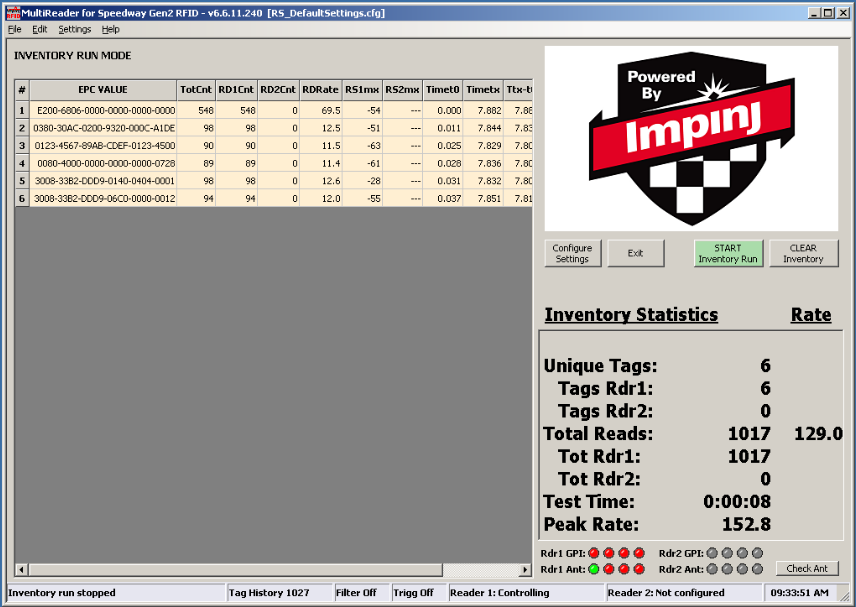Click the RD1Cnt column header
The width and height of the screenshot is (856, 607).
[236, 90]
